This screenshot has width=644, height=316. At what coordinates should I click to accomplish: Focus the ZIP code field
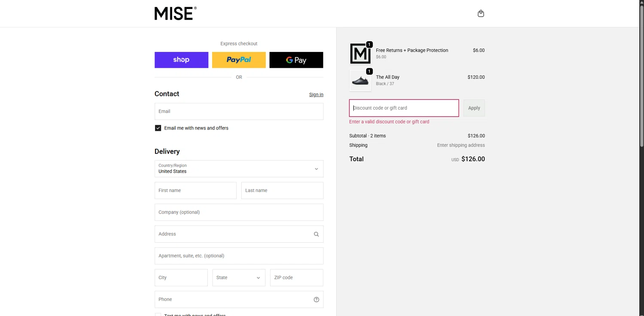296,277
